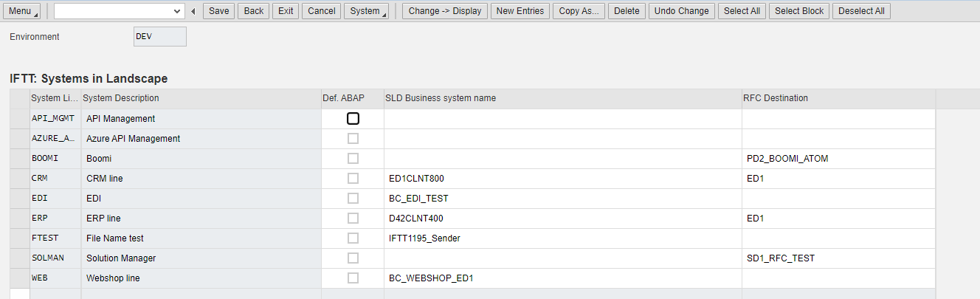Open the command field dropdown

[176, 11]
